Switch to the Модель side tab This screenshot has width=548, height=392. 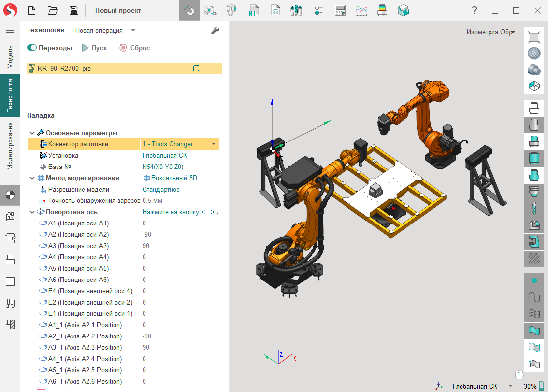point(10,57)
